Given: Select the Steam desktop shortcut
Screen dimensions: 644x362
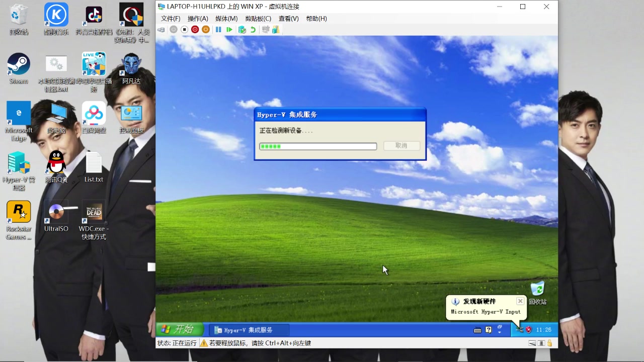Looking at the screenshot, I should coord(19,68).
